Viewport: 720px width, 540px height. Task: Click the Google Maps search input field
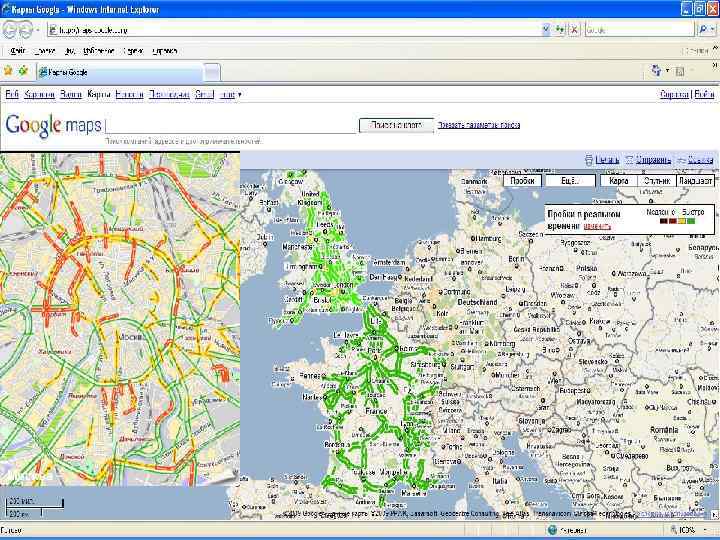231,125
